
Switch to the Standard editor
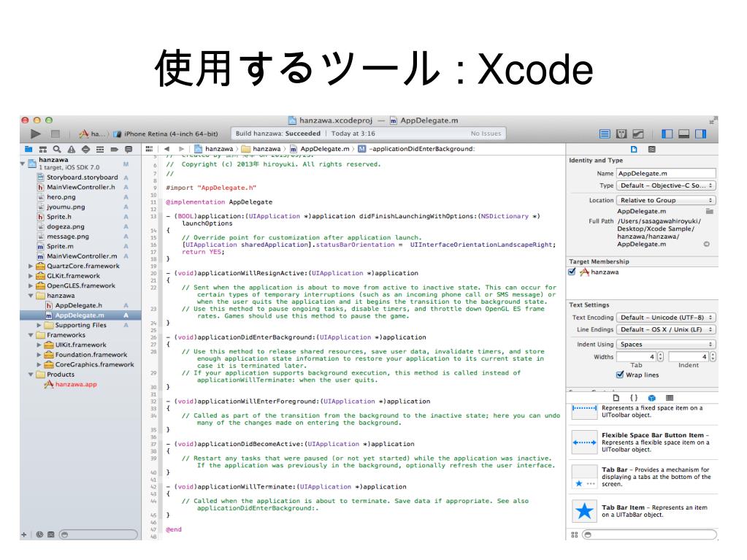(x=605, y=134)
